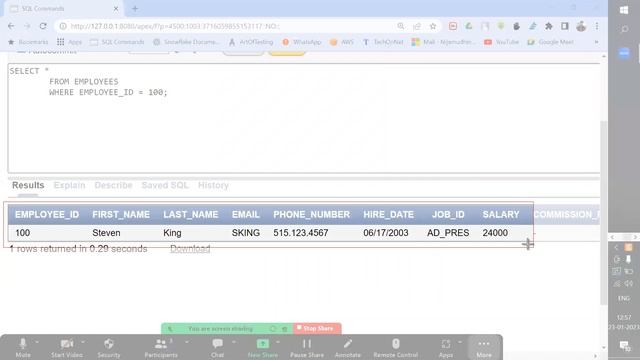Open the Snowflake Documentation bookmark
Screen dimensions: 640x360
186,42
